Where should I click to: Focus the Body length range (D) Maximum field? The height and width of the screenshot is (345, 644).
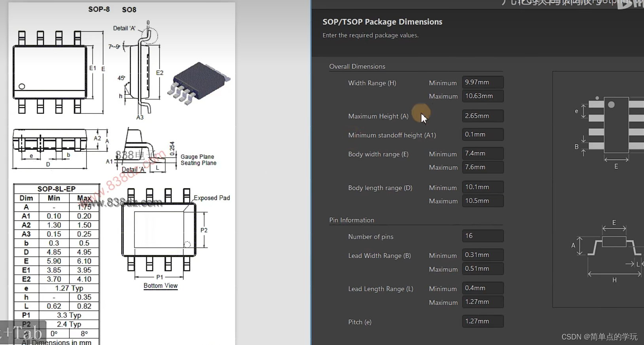click(x=483, y=201)
